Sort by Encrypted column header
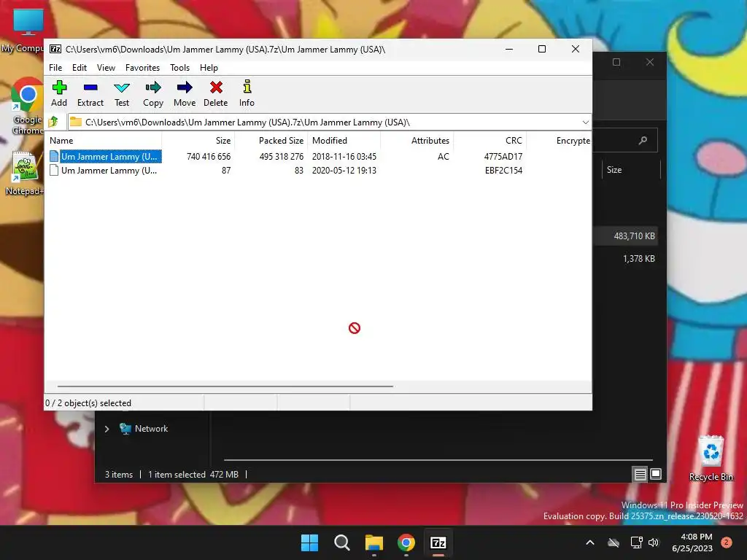Screen dimensions: 747x560 click(x=559, y=141)
